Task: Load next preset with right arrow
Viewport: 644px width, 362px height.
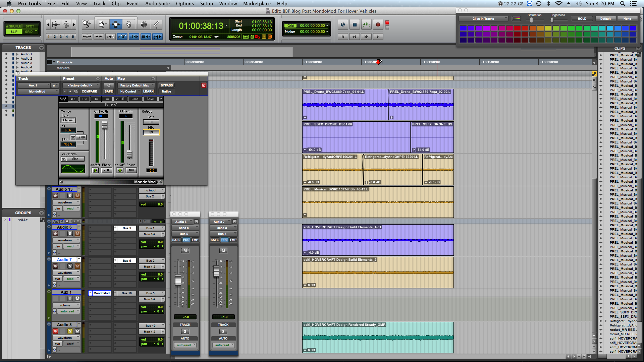Action: click(x=107, y=99)
